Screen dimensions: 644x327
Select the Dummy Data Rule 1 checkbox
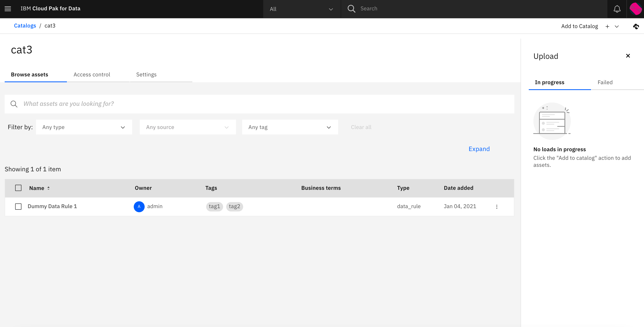pos(18,207)
